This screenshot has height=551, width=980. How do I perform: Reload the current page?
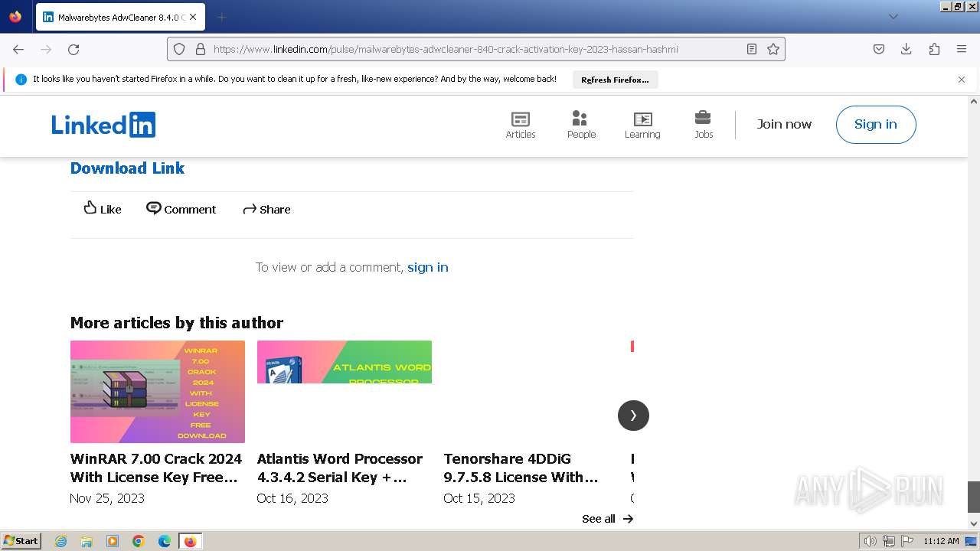(73, 49)
